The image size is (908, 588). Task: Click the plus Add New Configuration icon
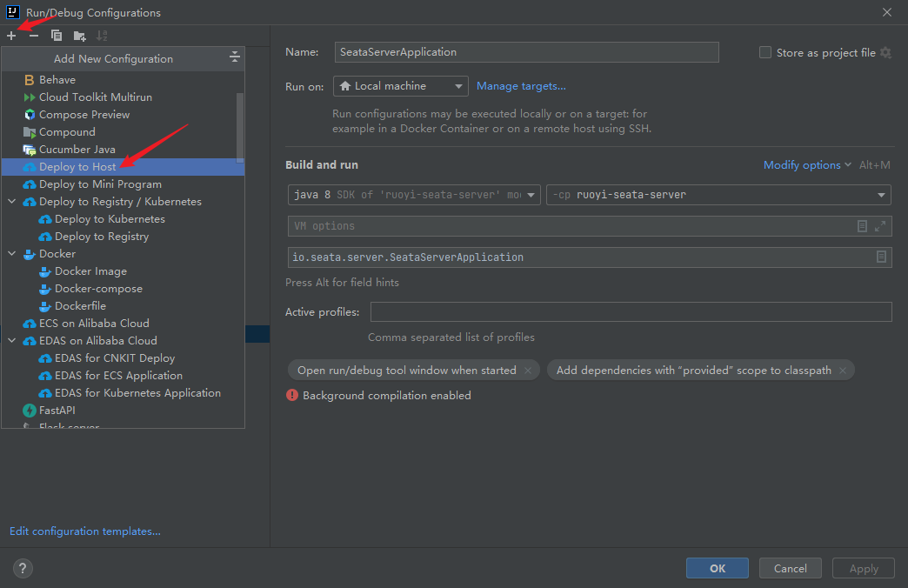(11, 36)
